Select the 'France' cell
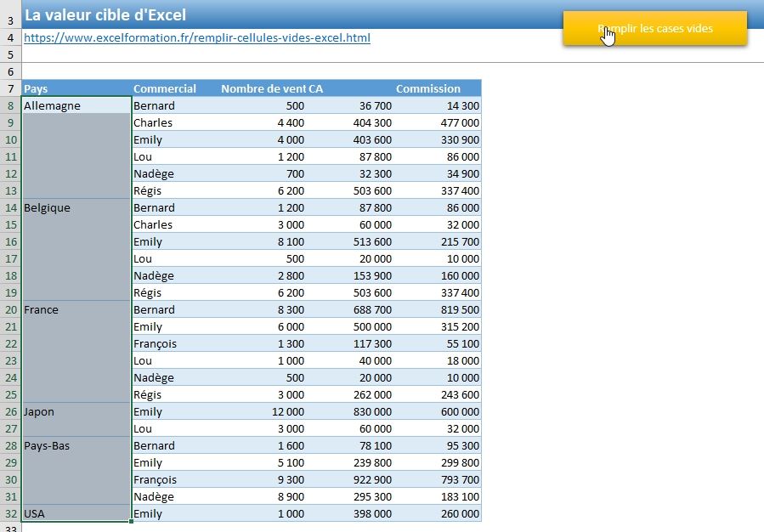The width and height of the screenshot is (764, 532). pos(76,309)
